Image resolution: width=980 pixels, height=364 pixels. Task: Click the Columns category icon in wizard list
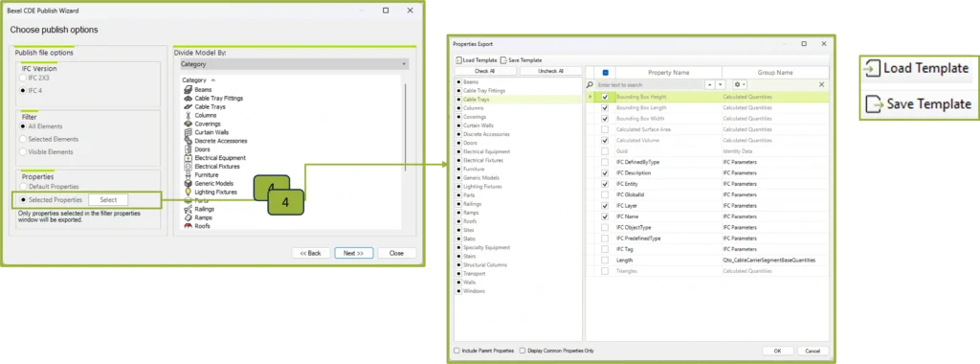pos(189,115)
